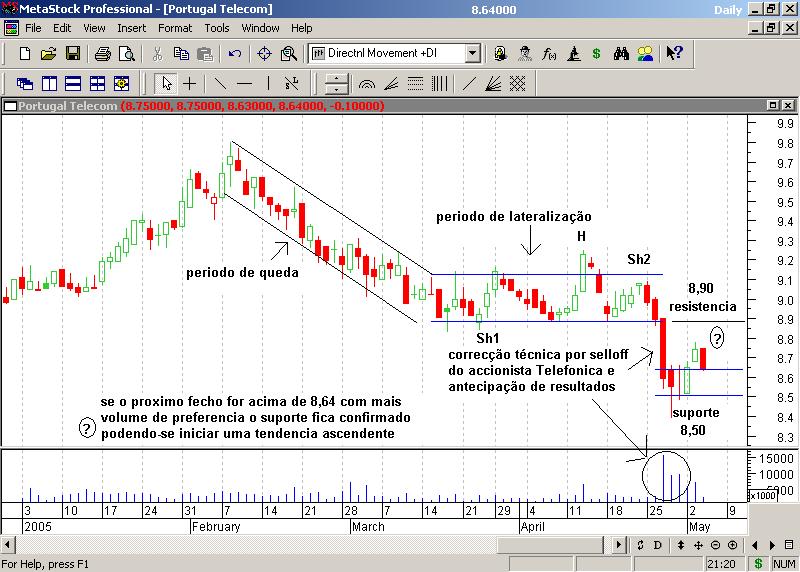
Task: Activate the crosshair data window tool
Action: (x=264, y=54)
